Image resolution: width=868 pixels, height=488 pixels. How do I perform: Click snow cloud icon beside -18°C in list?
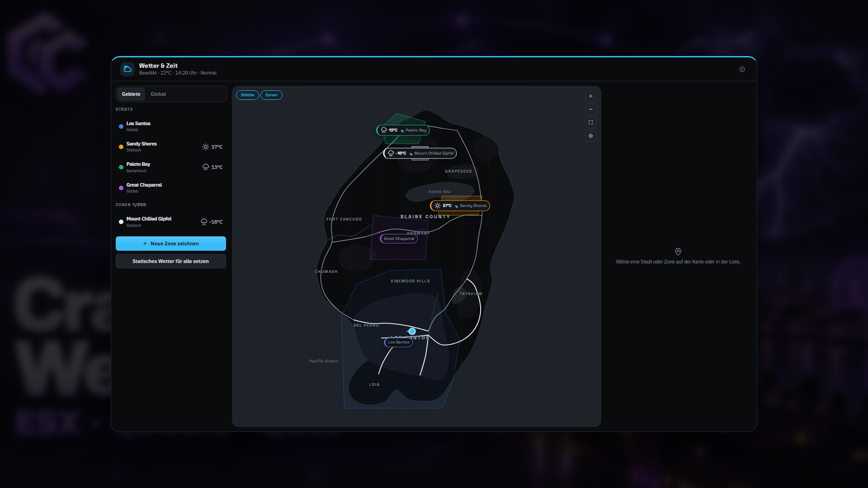pyautogui.click(x=204, y=222)
